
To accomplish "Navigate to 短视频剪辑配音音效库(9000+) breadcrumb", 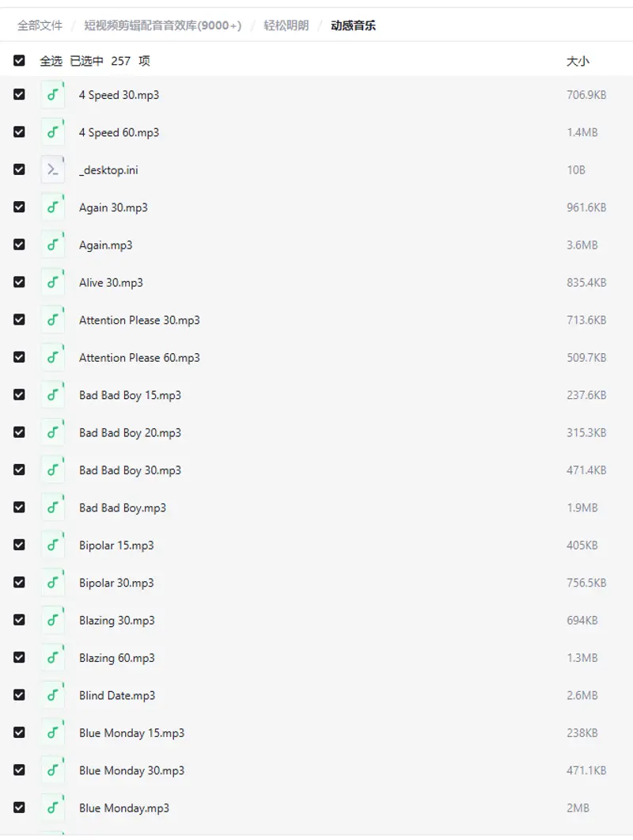I will tap(163, 25).
